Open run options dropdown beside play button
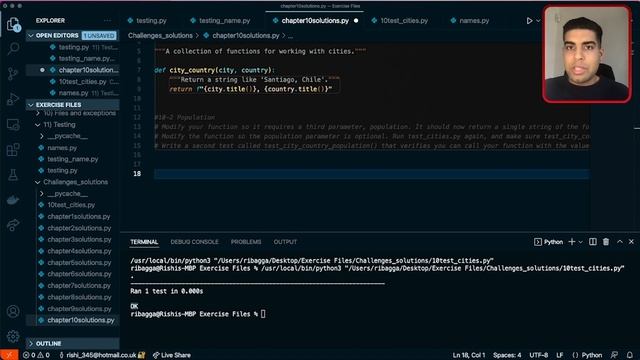The width and height of the screenshot is (640, 360). pyautogui.click(x=538, y=20)
